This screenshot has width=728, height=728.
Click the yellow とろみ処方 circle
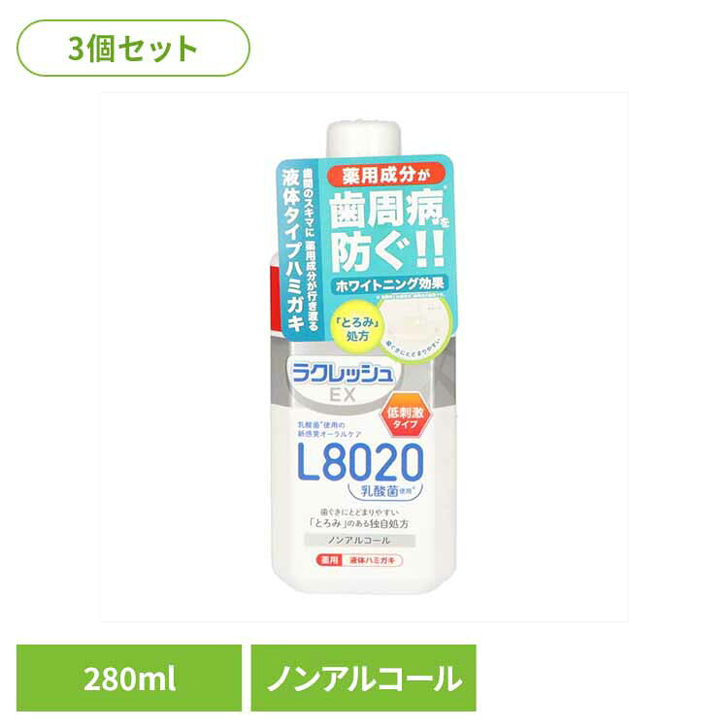356,328
